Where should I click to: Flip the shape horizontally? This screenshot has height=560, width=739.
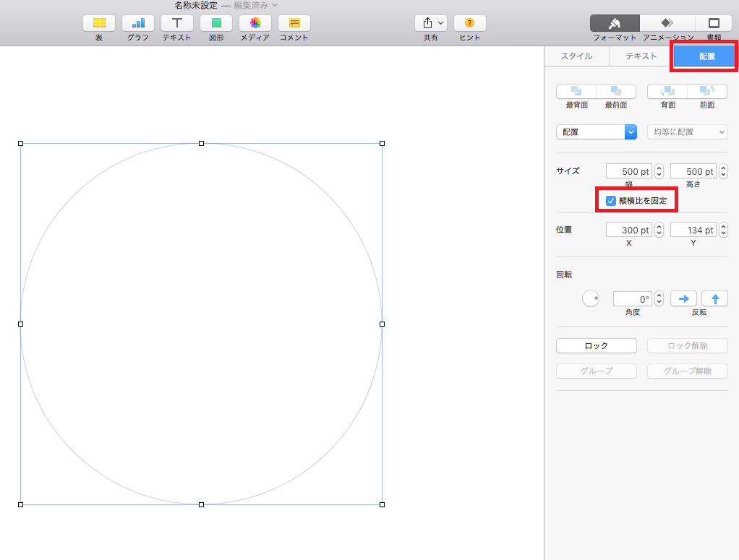pos(683,298)
